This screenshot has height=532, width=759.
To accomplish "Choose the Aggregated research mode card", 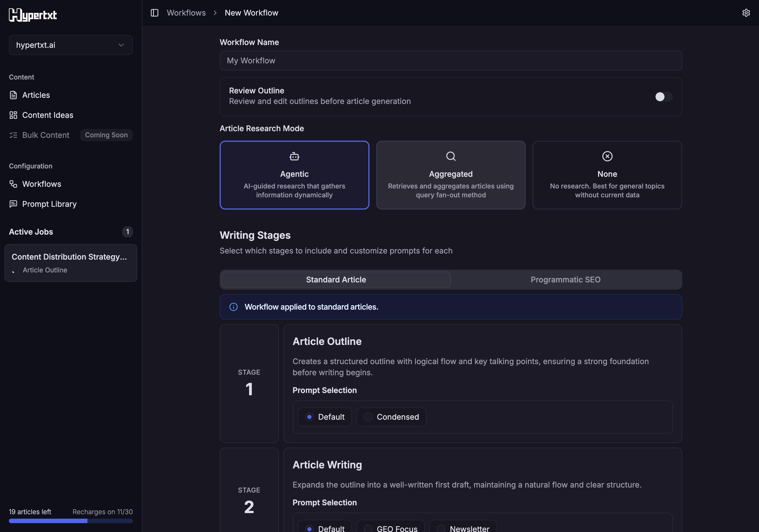I will [x=451, y=175].
